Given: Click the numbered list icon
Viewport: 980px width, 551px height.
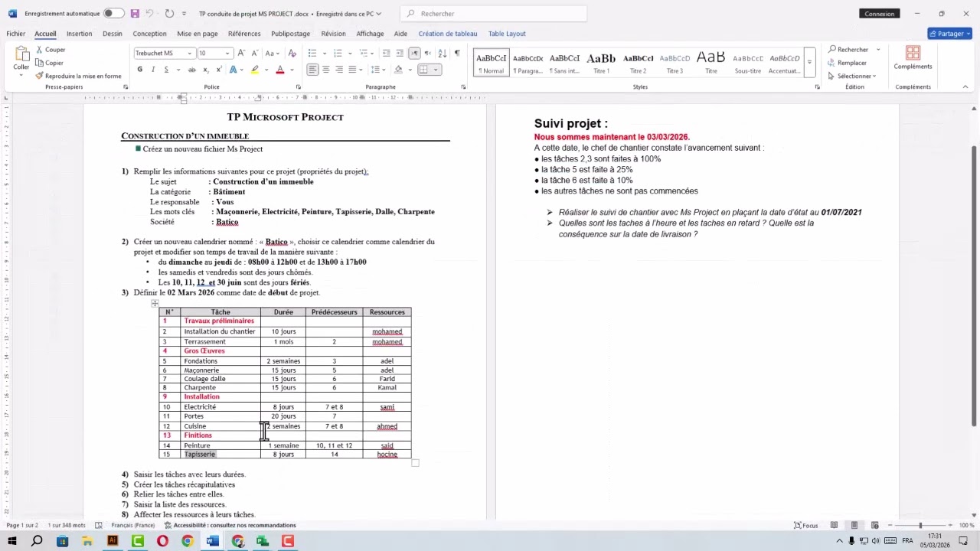Looking at the screenshot, I should [x=338, y=54].
